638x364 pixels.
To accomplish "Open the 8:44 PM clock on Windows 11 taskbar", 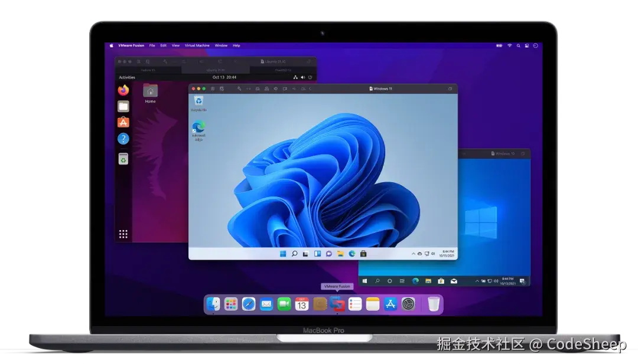I will (x=447, y=254).
